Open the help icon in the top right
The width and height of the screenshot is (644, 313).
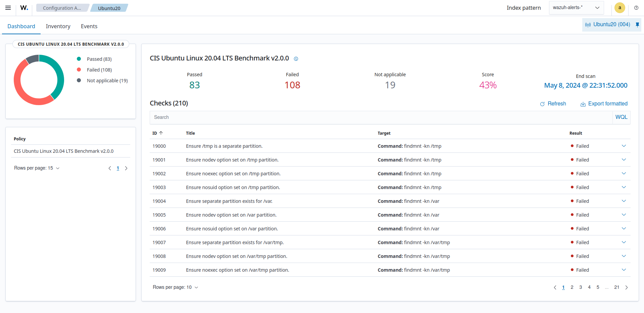[x=636, y=8]
